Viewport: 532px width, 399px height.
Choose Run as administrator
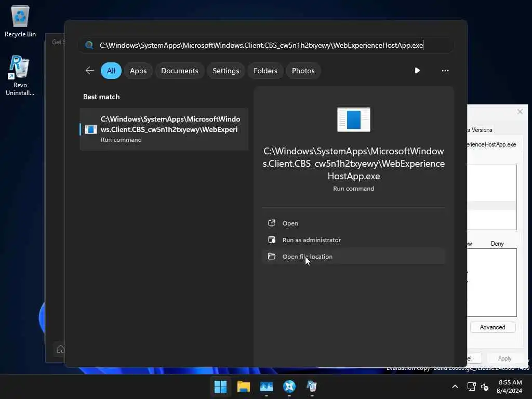tap(353, 240)
